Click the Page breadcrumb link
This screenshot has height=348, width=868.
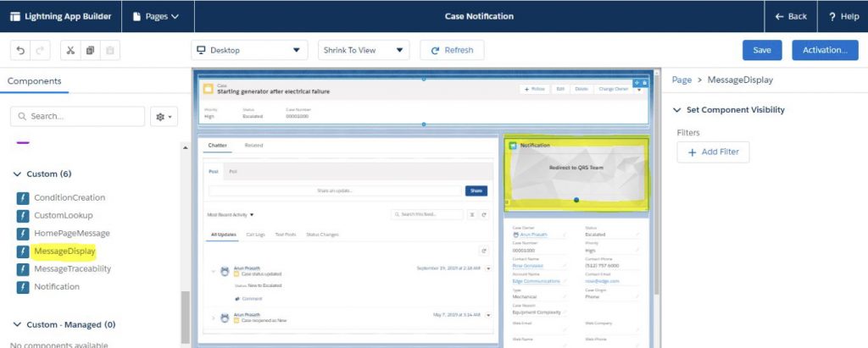tap(682, 80)
